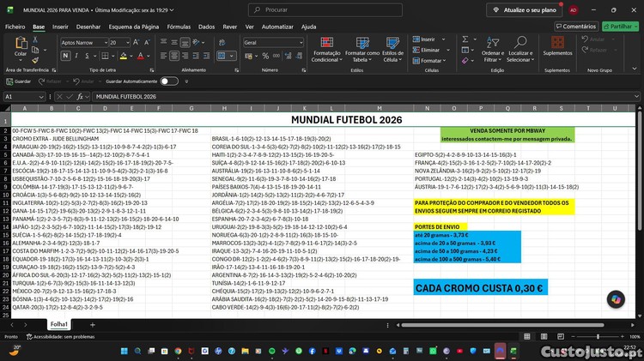Click the increase indent icon
Image resolution: width=644 pixels, height=361 pixels.
pos(206,56)
